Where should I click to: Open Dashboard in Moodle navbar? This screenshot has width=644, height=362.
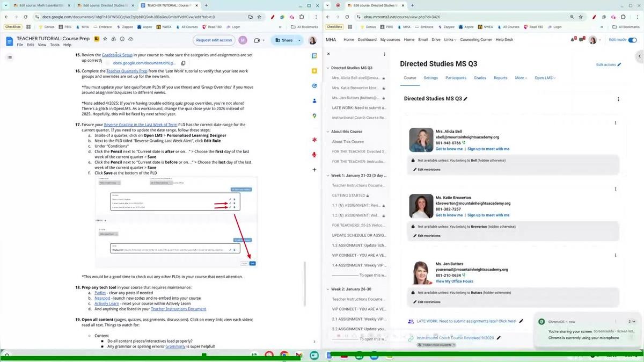coord(367,40)
